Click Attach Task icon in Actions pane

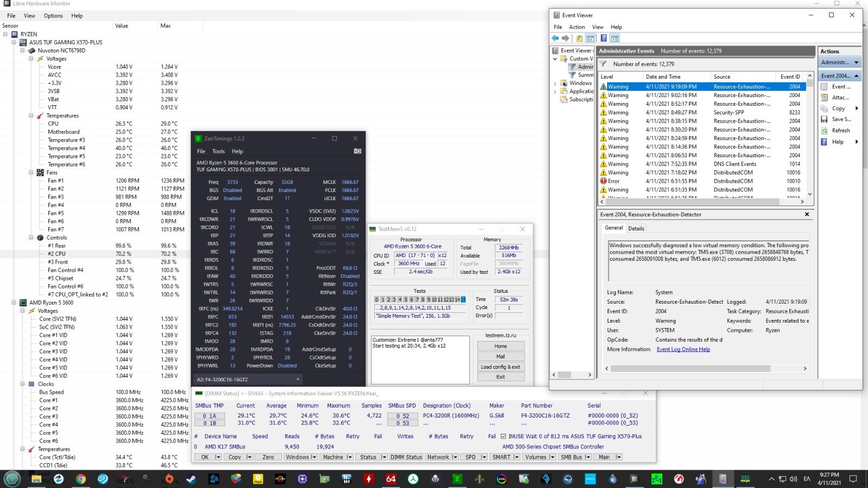[x=824, y=98]
